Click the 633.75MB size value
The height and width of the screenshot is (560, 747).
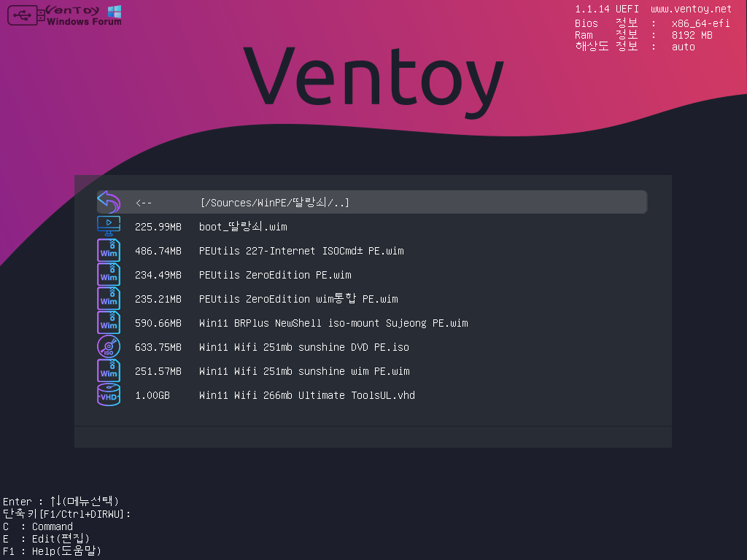(x=158, y=347)
